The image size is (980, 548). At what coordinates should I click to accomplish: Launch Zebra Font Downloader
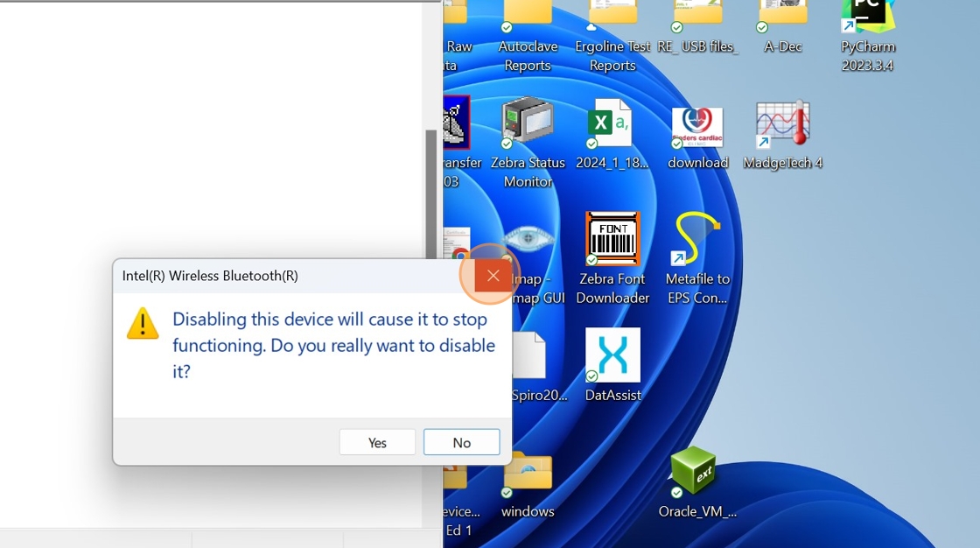[612, 257]
